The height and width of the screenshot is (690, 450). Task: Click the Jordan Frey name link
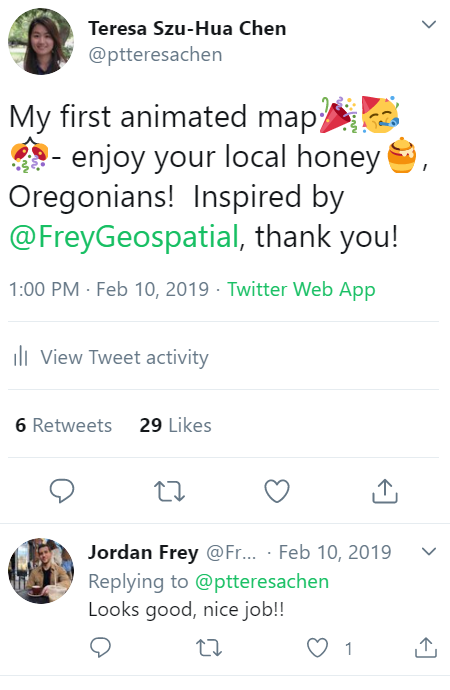[143, 552]
